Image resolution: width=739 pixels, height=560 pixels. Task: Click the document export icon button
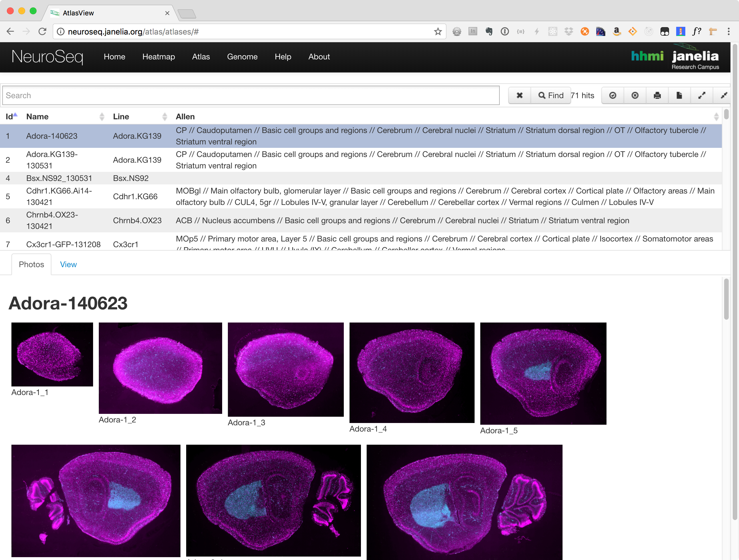point(679,96)
